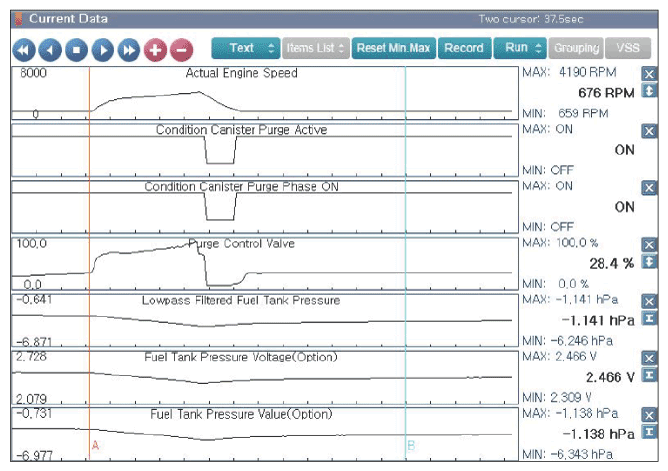
Task: Click the Purge Control Valve graph title
Action: (242, 244)
